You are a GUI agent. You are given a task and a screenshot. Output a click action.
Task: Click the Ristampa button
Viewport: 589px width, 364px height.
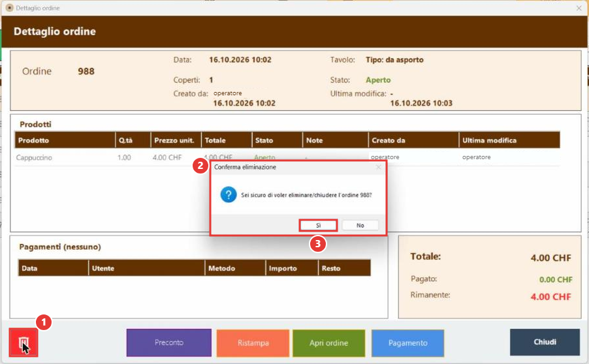pos(253,343)
